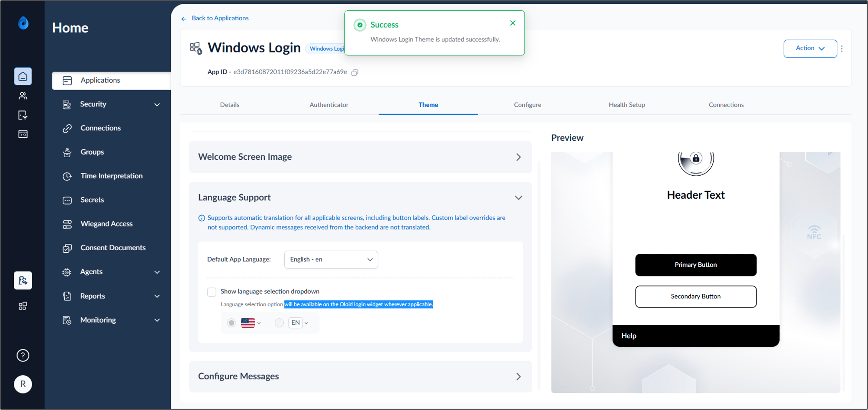The width and height of the screenshot is (868, 410).
Task: Click the theme settings panel scrollbar
Action: tap(539, 275)
